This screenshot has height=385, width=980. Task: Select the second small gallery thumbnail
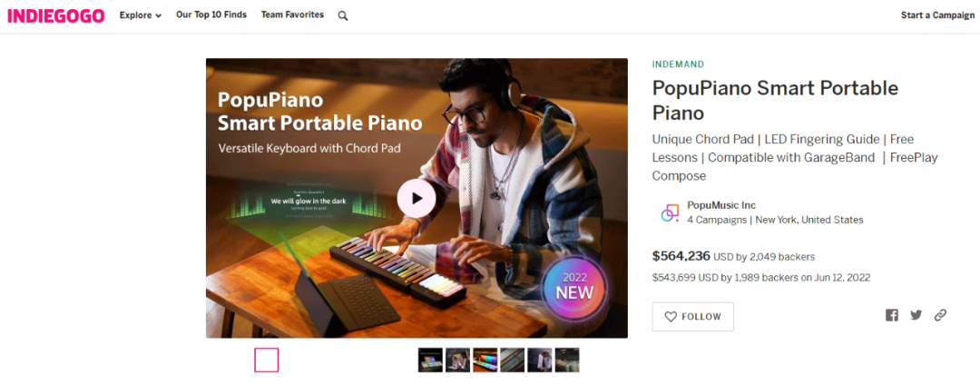457,360
